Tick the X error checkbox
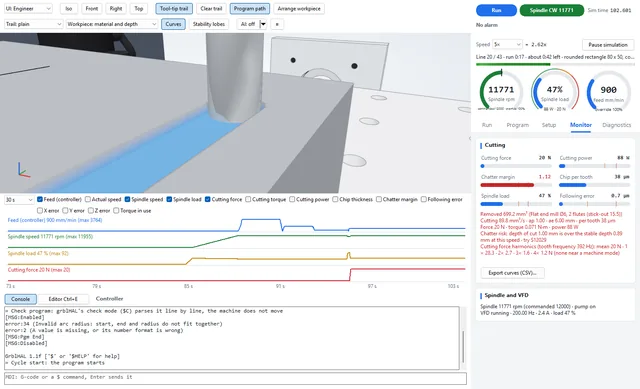Viewport: 640px width, 389px height. pos(40,211)
